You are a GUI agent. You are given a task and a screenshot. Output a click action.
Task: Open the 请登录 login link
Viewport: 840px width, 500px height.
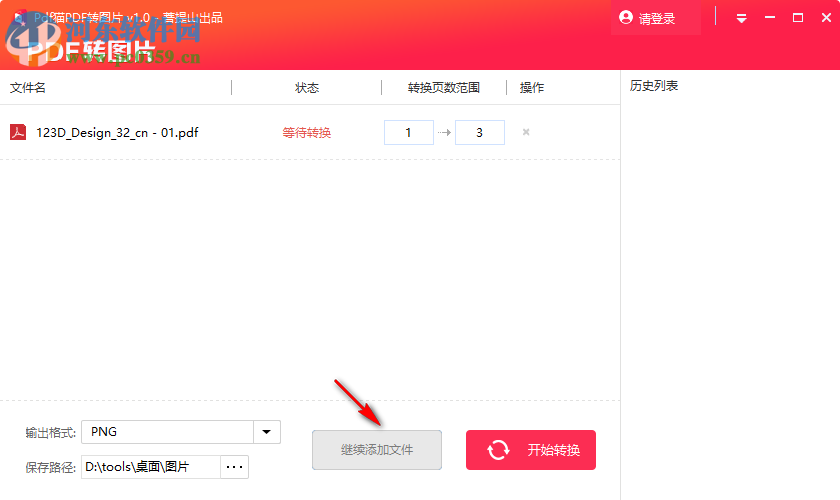(656, 19)
